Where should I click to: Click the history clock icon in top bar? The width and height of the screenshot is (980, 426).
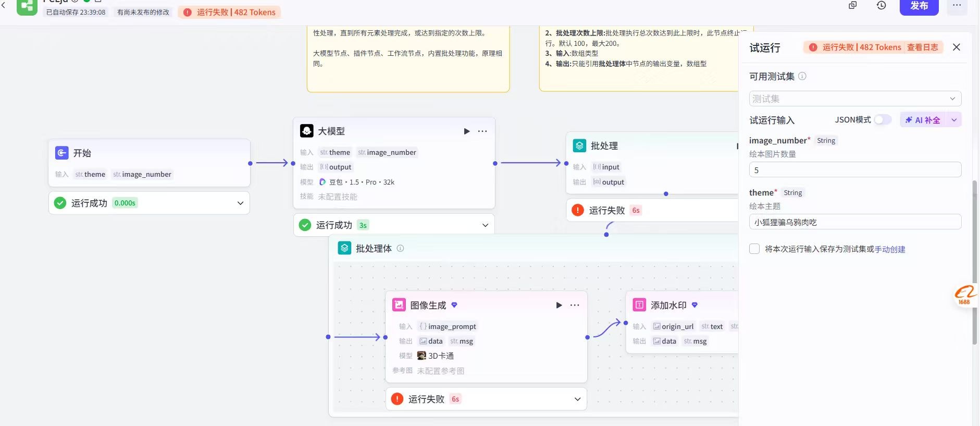point(881,6)
